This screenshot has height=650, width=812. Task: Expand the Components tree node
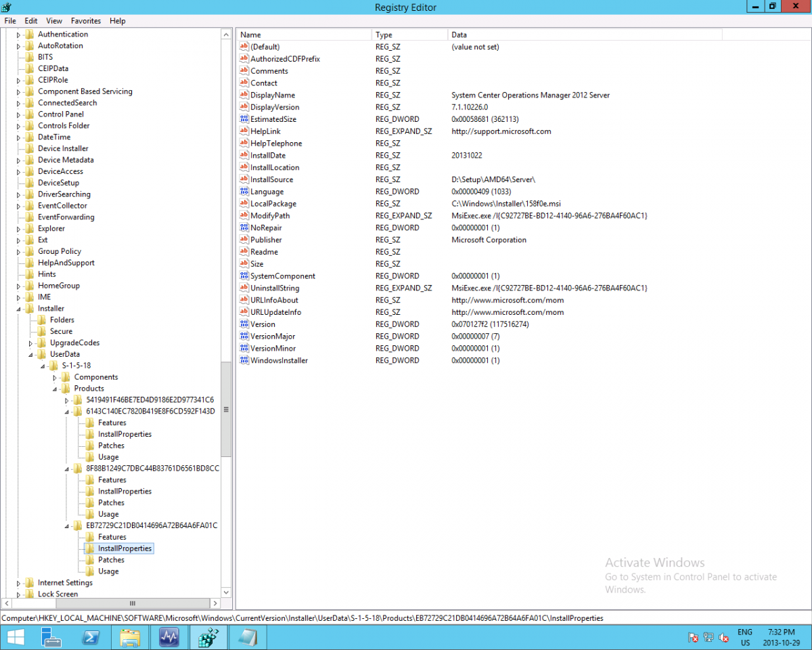[x=55, y=377]
